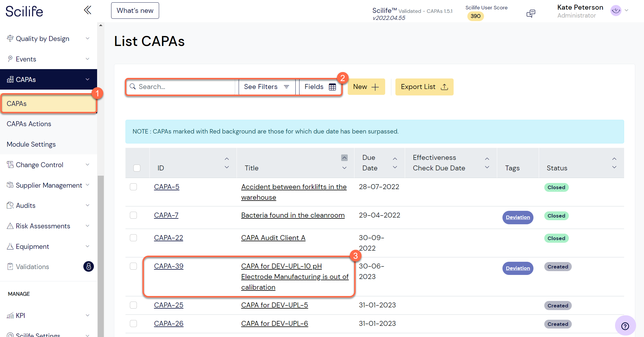Viewport: 644px width, 337px height.
Task: Collapse the sidebar with the double-chevron icon
Action: (87, 10)
